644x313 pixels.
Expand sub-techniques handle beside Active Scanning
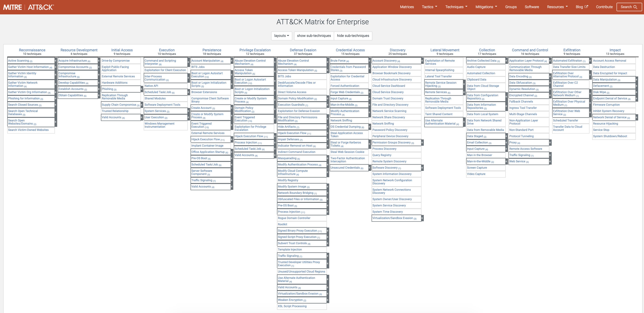(56, 61)
